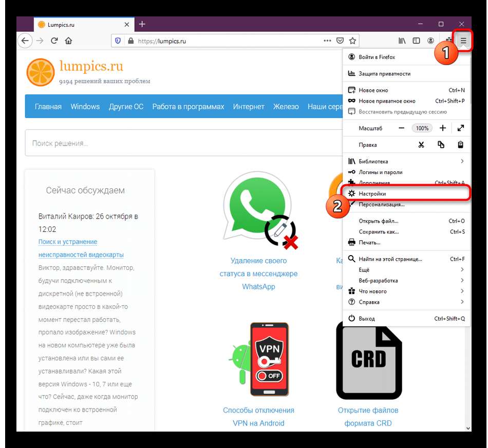
Task: Expand the Библиотека submenu
Action: (x=406, y=161)
